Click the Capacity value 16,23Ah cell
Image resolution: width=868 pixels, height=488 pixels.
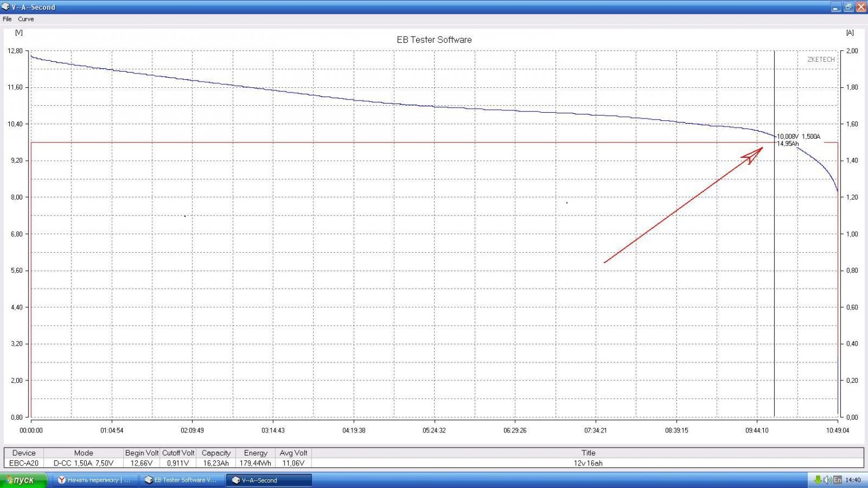coord(216,463)
